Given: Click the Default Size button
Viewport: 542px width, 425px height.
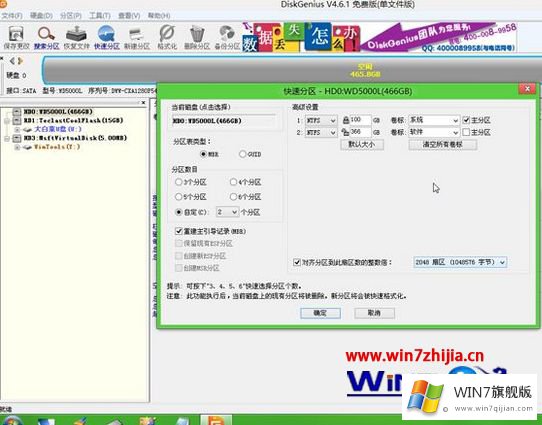Looking at the screenshot, I should [x=362, y=144].
